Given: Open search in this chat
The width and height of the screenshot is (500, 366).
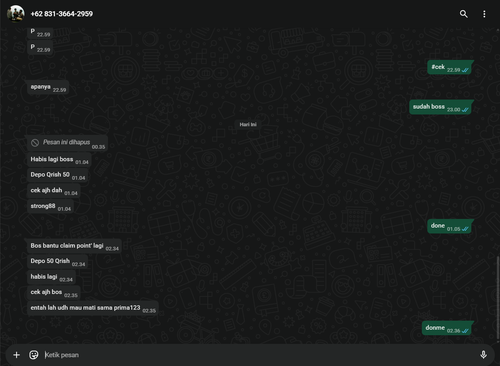Looking at the screenshot, I should (463, 14).
